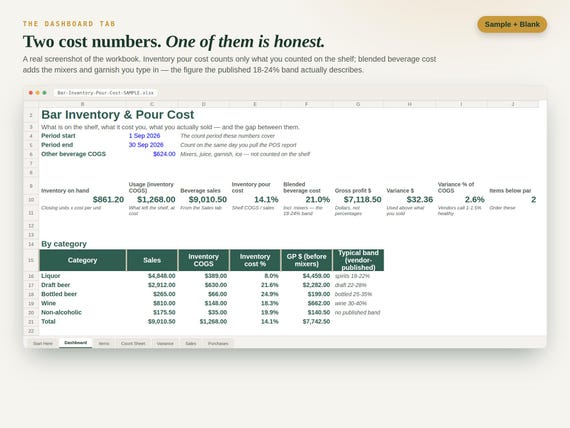Select the Wine row label
Screen dimensions: 570x428
(48, 303)
